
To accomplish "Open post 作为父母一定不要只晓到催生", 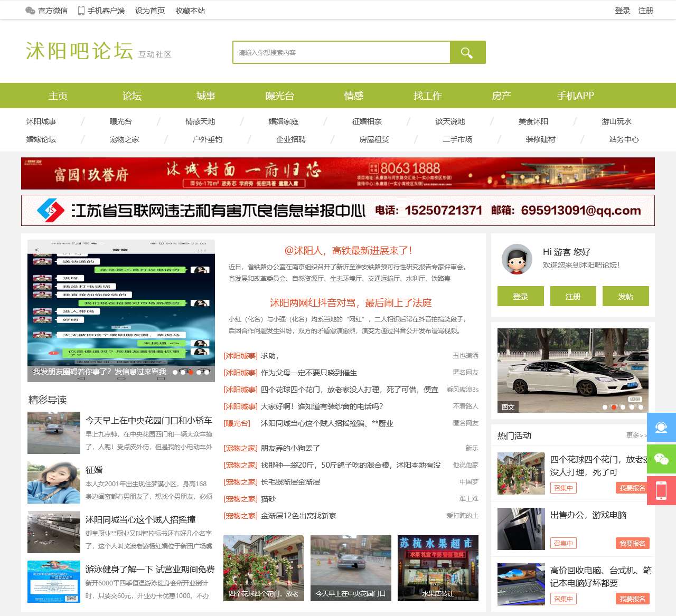I will (x=309, y=373).
